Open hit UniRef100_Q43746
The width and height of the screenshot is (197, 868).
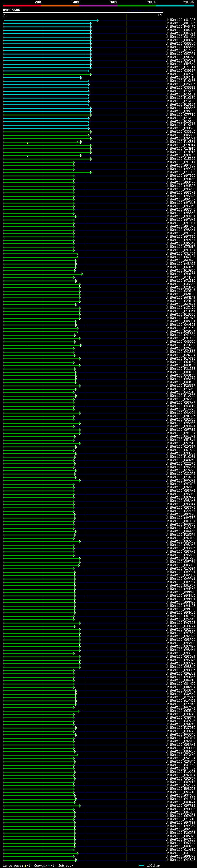coord(180,690)
